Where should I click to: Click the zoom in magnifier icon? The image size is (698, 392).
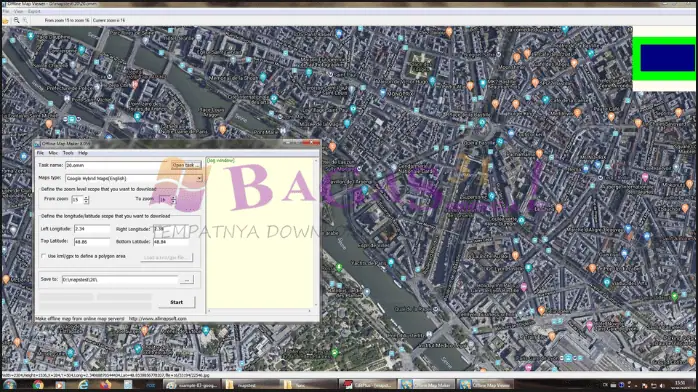pyautogui.click(x=16, y=20)
